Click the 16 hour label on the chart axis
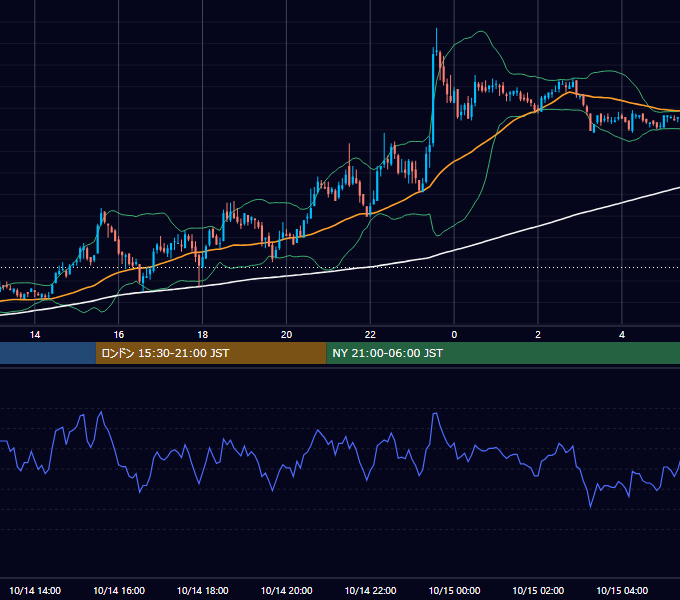Viewport: 680px width, 600px height. coord(118,335)
